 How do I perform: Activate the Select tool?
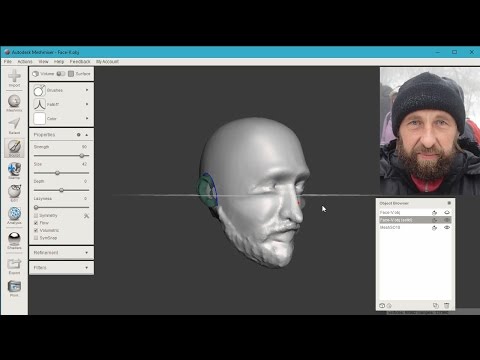pyautogui.click(x=14, y=126)
